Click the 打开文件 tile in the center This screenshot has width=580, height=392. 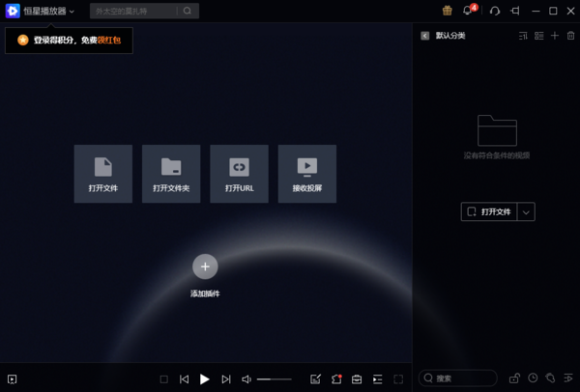click(x=103, y=174)
